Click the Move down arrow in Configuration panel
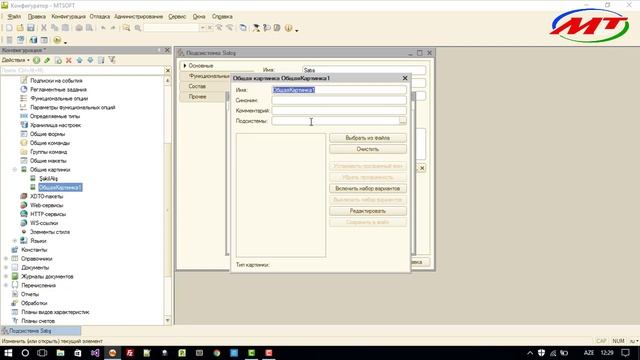Viewport: 640px width, 360px height. click(x=90, y=60)
